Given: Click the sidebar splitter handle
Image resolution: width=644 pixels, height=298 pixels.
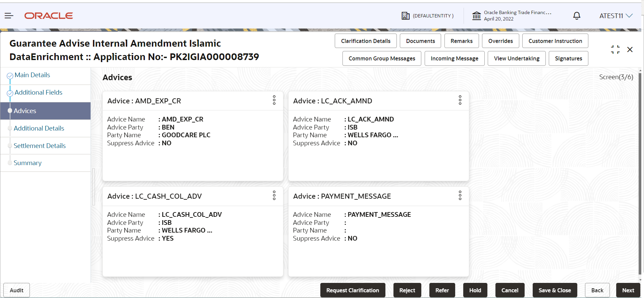Looking at the screenshot, I should 94,187.
